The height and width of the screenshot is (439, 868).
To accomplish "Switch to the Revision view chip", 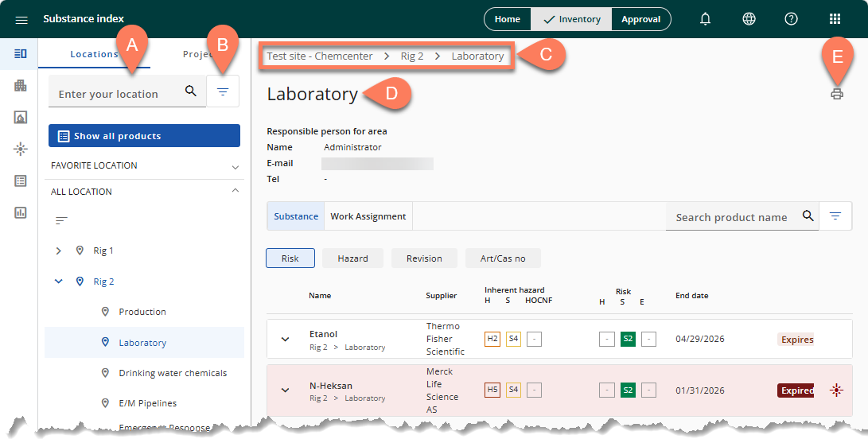I will coord(424,258).
